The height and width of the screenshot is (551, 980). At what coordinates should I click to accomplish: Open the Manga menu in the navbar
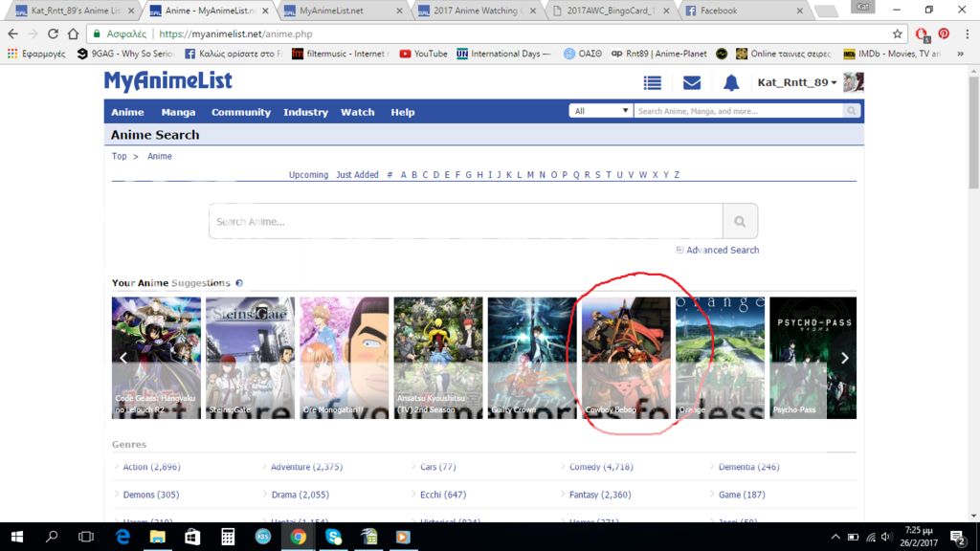tap(178, 112)
